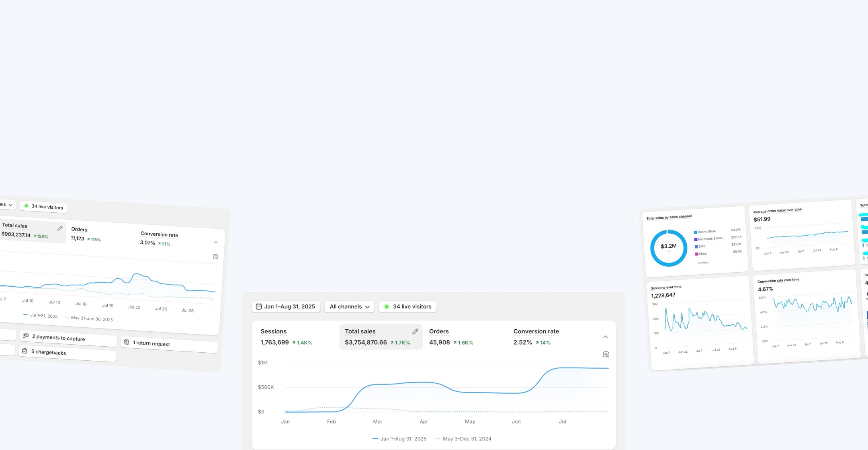Select the Orders 45,908 metric tab
Image resolution: width=868 pixels, height=450 pixels.
(451, 337)
